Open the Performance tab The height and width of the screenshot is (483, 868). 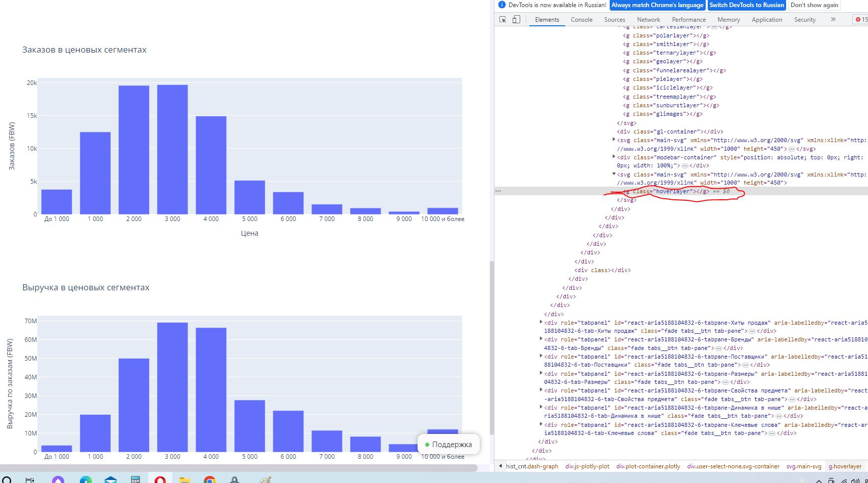click(689, 20)
